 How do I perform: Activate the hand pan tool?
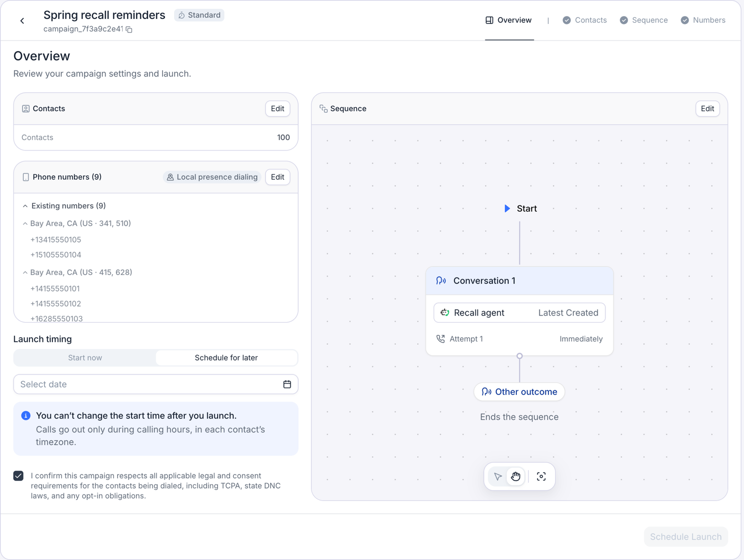tap(516, 476)
